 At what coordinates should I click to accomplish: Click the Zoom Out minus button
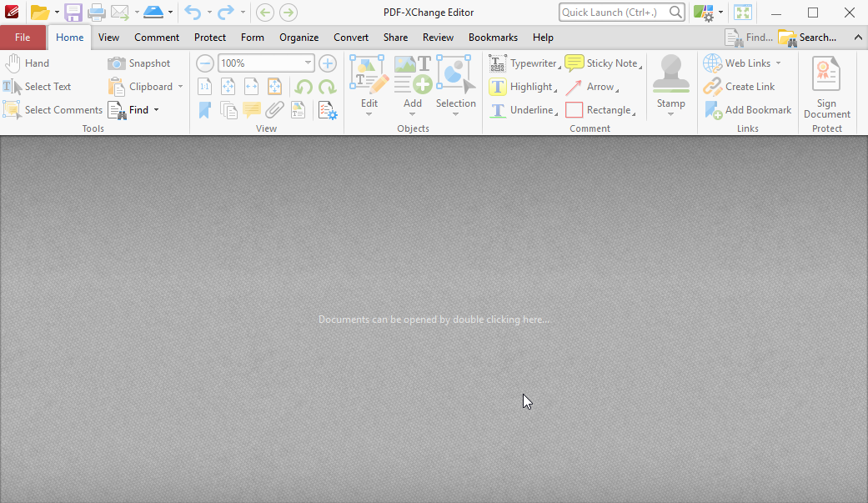(x=205, y=63)
